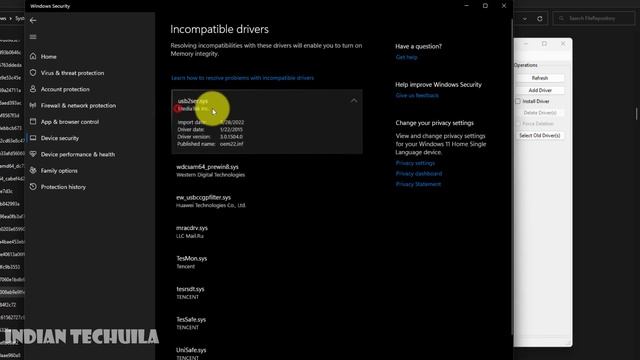Expand wdcsam64_prewin8.sys driver entry
The width and height of the screenshot is (640, 360).
[x=267, y=171]
